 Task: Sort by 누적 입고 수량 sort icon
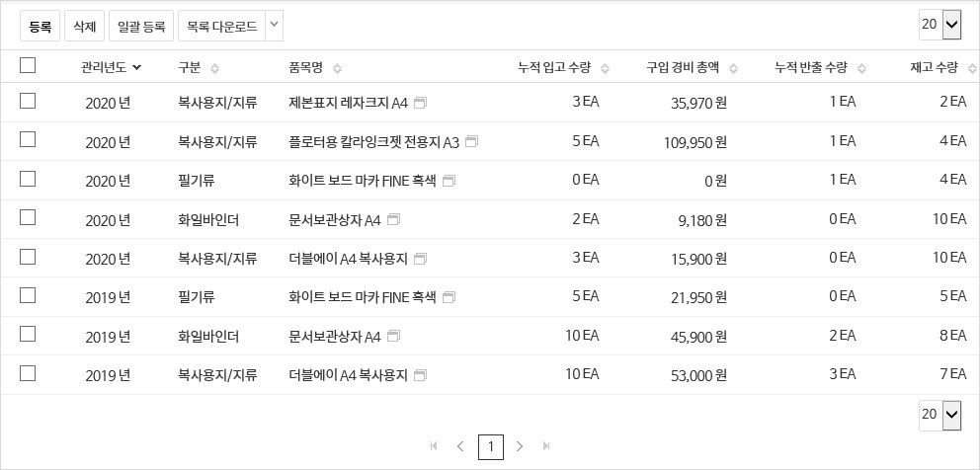605,69
